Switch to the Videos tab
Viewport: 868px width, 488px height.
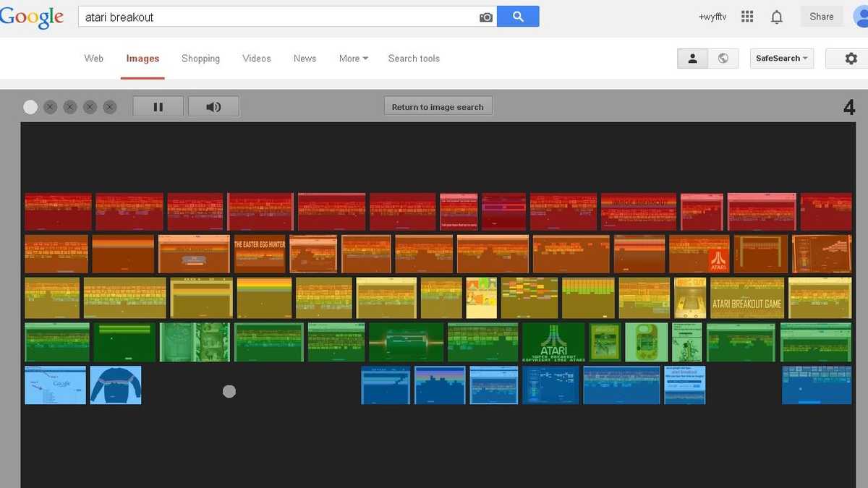(256, 58)
